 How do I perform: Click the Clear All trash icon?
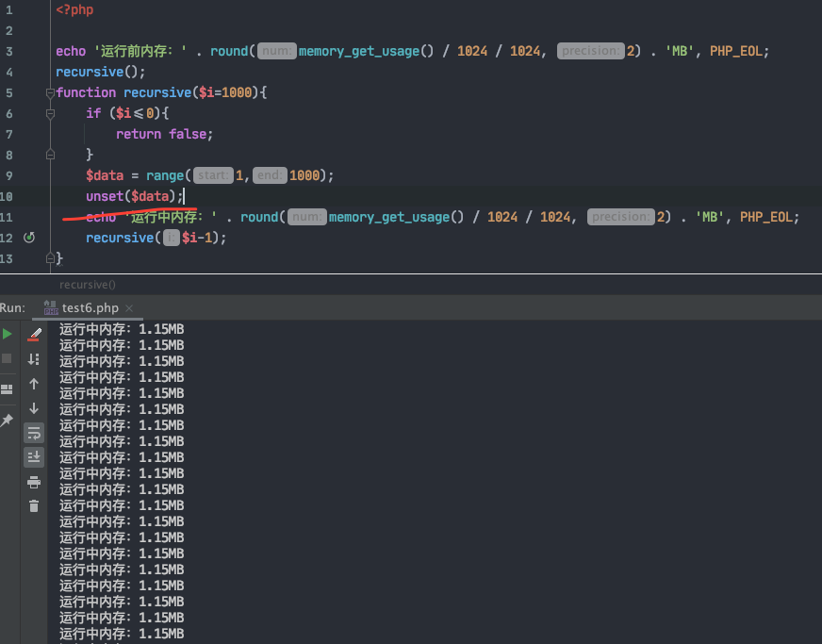click(x=34, y=506)
